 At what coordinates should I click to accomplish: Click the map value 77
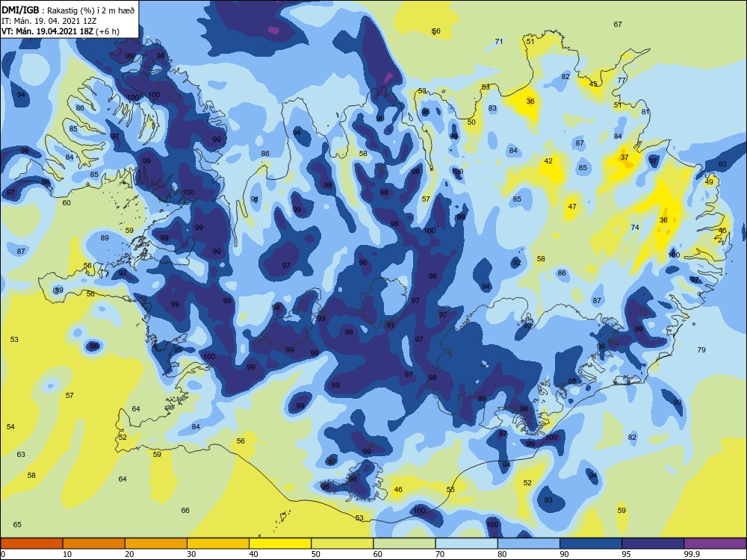[x=622, y=80]
